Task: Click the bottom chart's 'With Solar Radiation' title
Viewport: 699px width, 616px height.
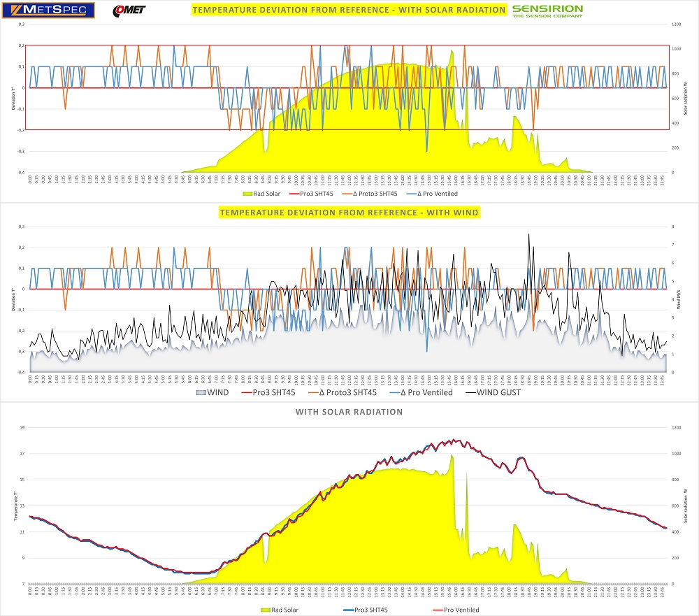Action: tap(349, 412)
